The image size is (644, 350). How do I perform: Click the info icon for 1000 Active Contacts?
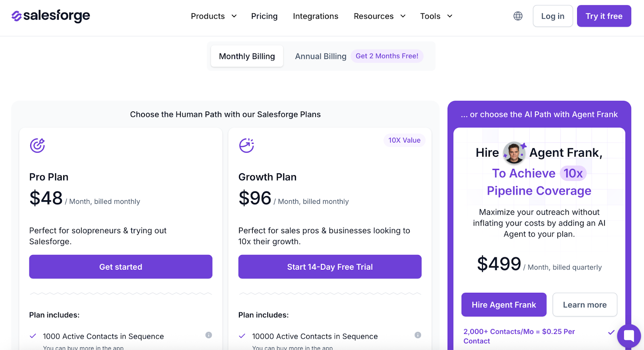[x=208, y=335]
